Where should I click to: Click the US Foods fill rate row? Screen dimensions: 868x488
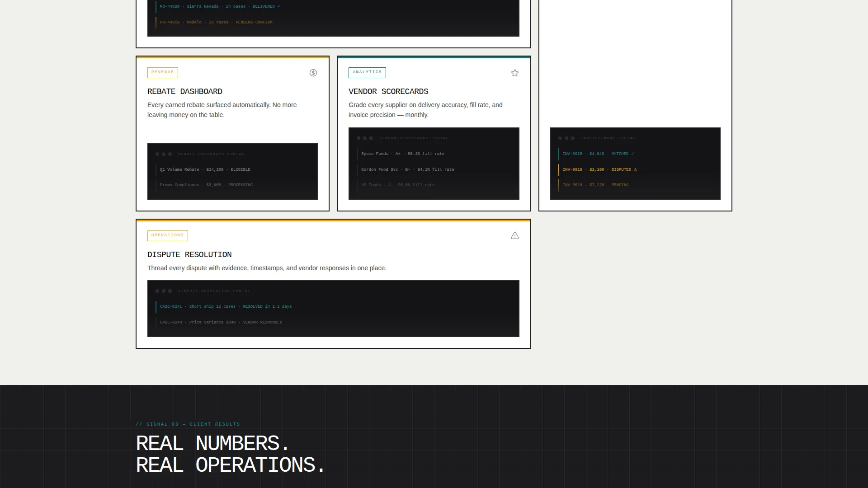[x=434, y=185]
